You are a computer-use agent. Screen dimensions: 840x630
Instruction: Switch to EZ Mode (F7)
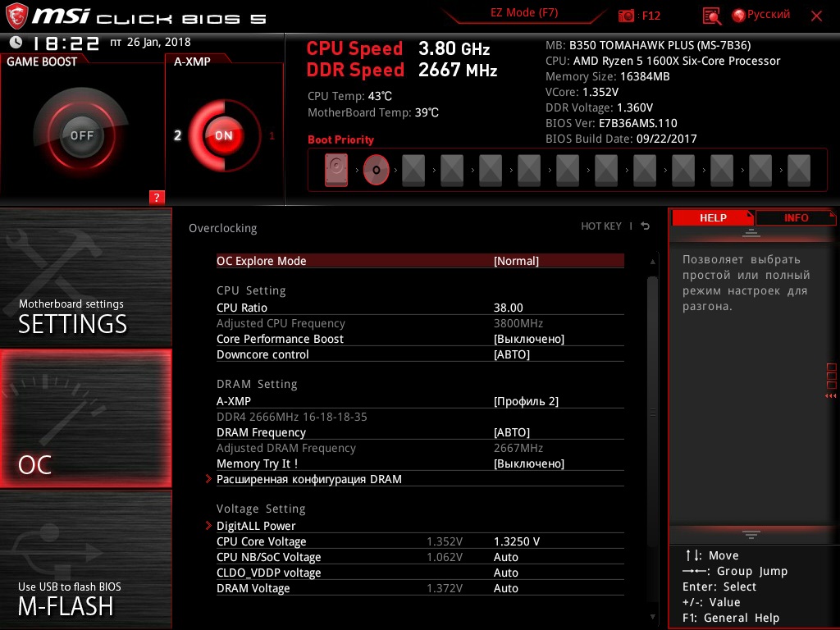(x=524, y=13)
